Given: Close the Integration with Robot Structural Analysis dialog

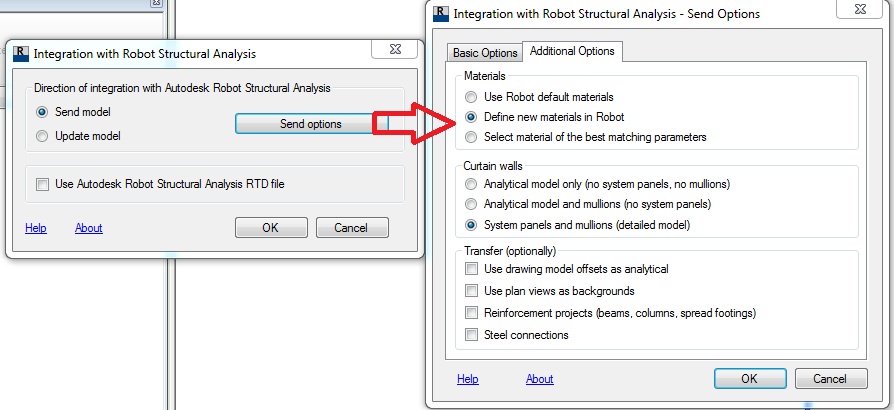Looking at the screenshot, I should click(x=395, y=49).
